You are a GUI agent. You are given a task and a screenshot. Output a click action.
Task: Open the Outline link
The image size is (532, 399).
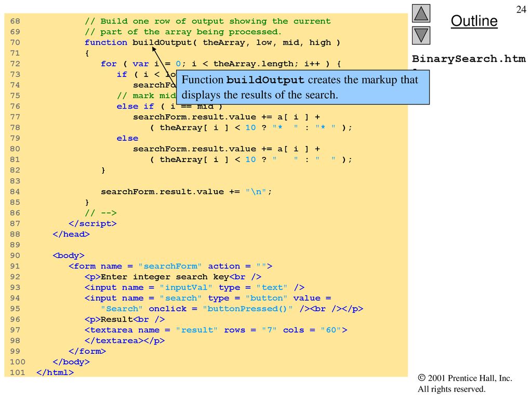(x=474, y=21)
